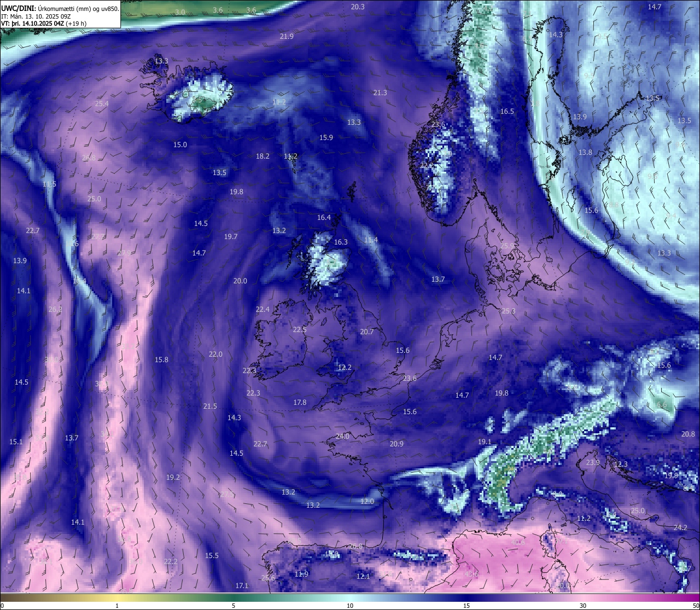
Task: Click the UWC/DINI Úrkomumætti map title
Action: pyautogui.click(x=60, y=8)
